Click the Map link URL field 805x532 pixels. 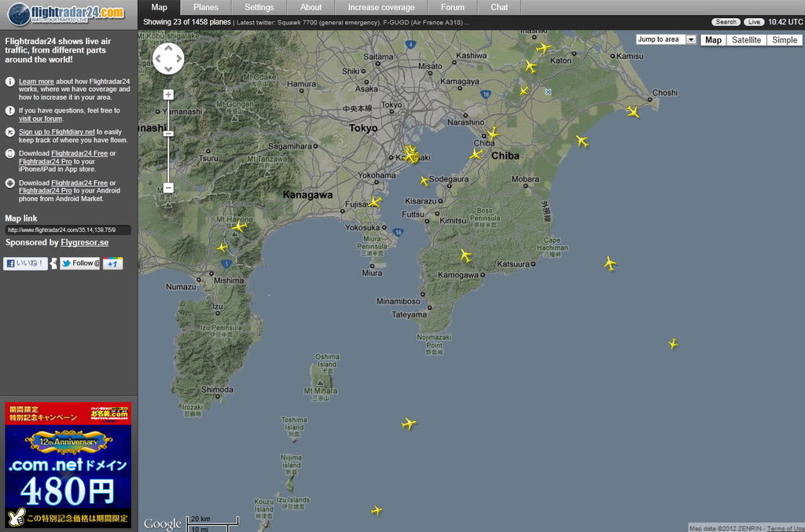(x=68, y=230)
